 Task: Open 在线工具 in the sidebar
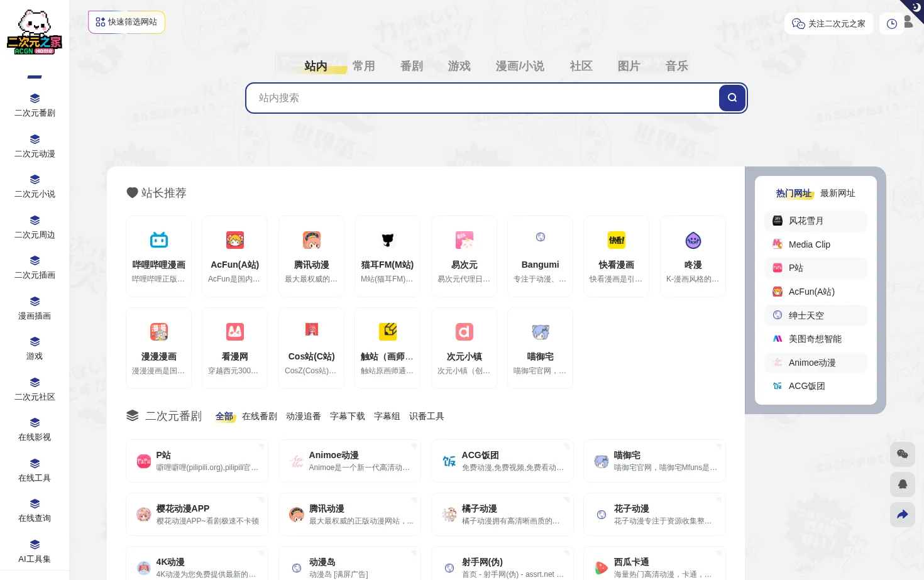point(35,471)
